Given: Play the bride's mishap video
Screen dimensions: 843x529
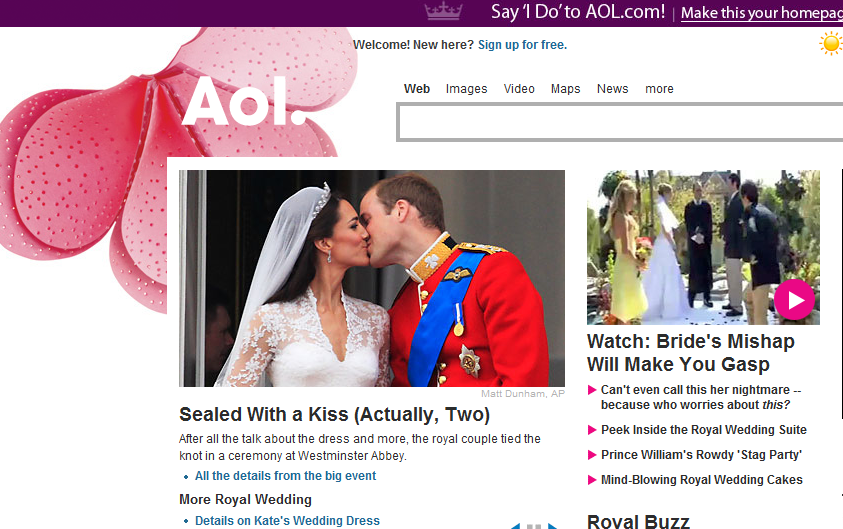Looking at the screenshot, I should pos(794,300).
